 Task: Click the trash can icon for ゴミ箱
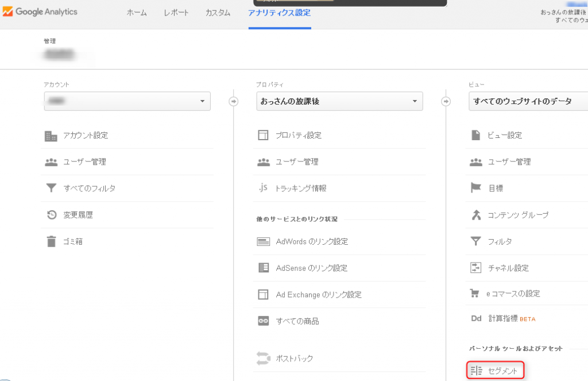51,241
